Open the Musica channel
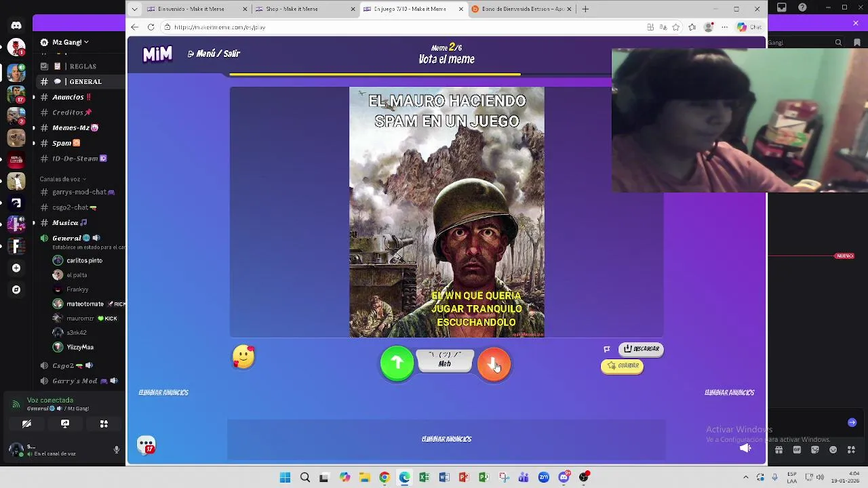The width and height of the screenshot is (868, 488). click(x=81, y=222)
